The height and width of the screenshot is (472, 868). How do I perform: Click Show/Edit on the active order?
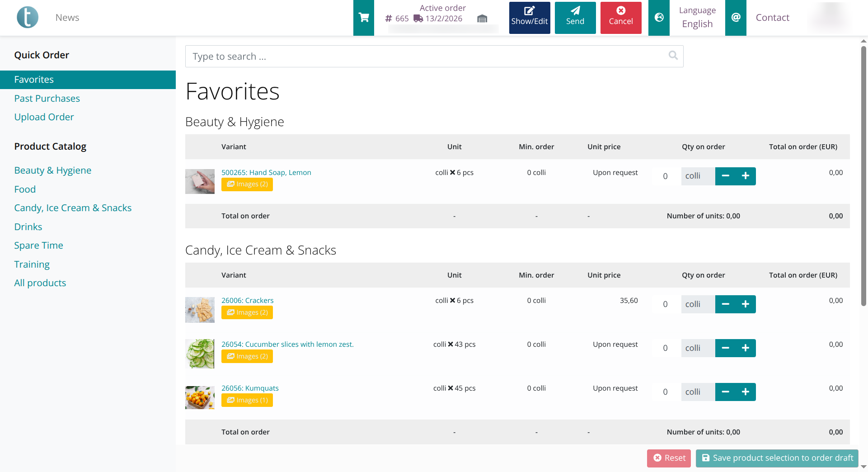pyautogui.click(x=529, y=18)
